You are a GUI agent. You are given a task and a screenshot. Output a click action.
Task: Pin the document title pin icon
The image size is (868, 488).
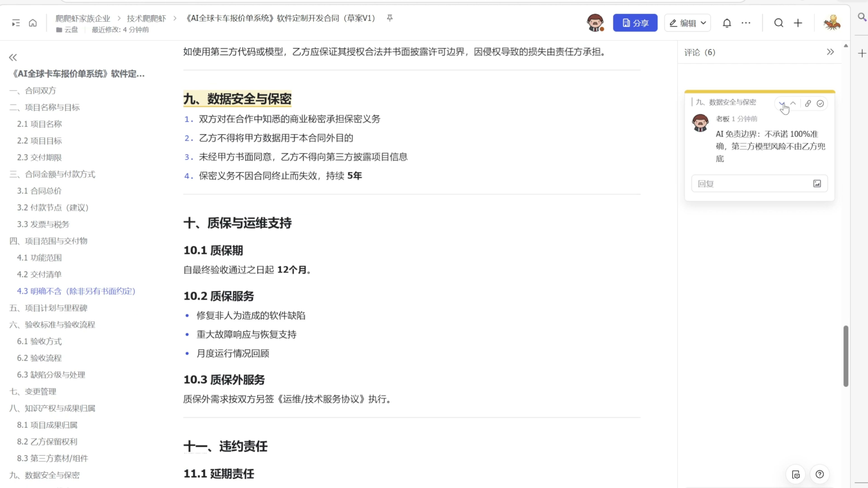pyautogui.click(x=389, y=18)
